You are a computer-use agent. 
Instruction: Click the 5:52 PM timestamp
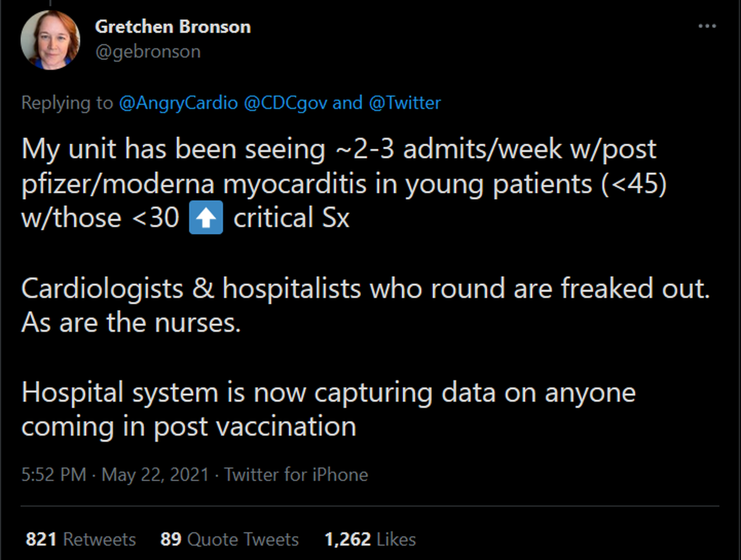point(53,474)
